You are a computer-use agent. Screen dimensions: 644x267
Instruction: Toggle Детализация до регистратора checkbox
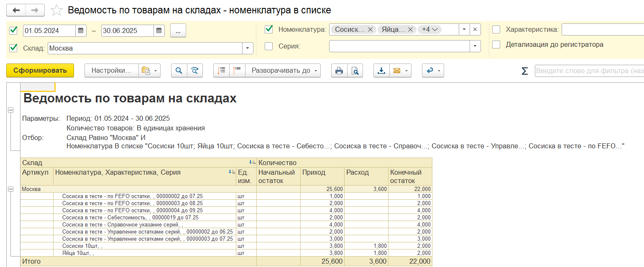496,44
